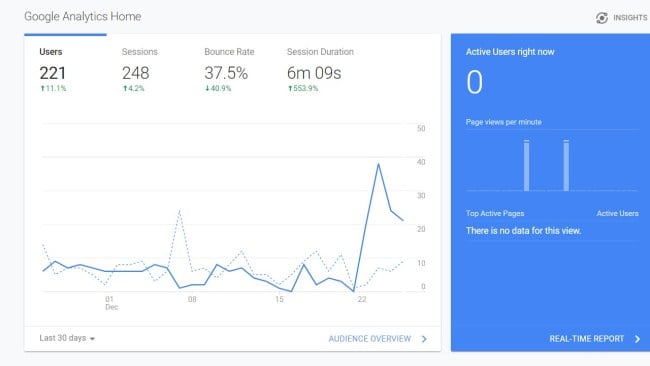Click the 50 y-axis label
The image size is (650, 366).
421,128
